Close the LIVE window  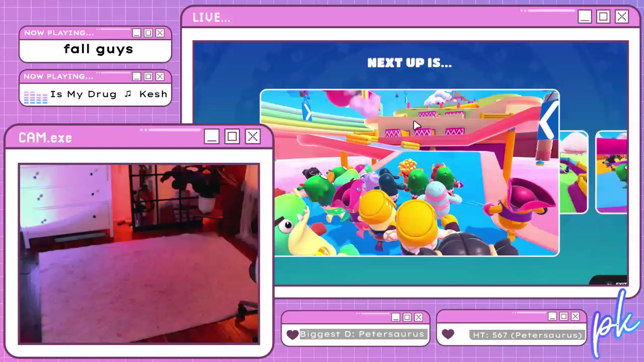coord(622,16)
